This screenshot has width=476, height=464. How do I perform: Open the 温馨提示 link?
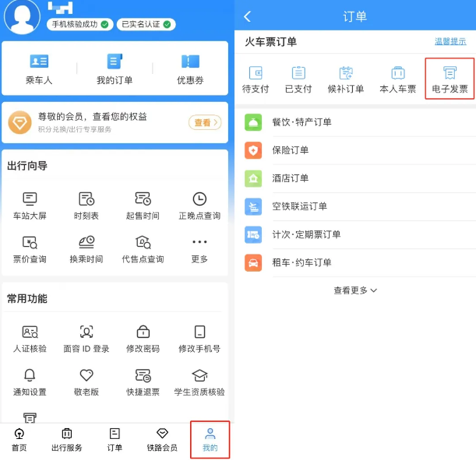coord(450,42)
